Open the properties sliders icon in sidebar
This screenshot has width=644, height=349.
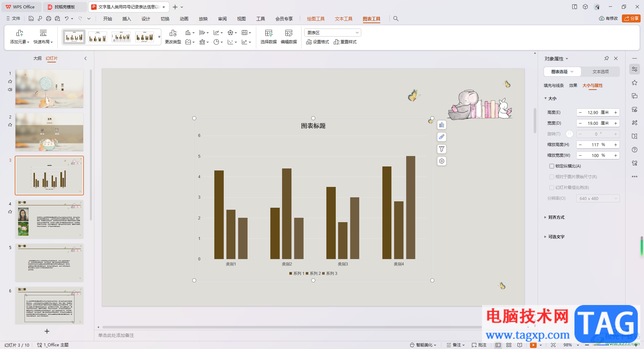(635, 69)
